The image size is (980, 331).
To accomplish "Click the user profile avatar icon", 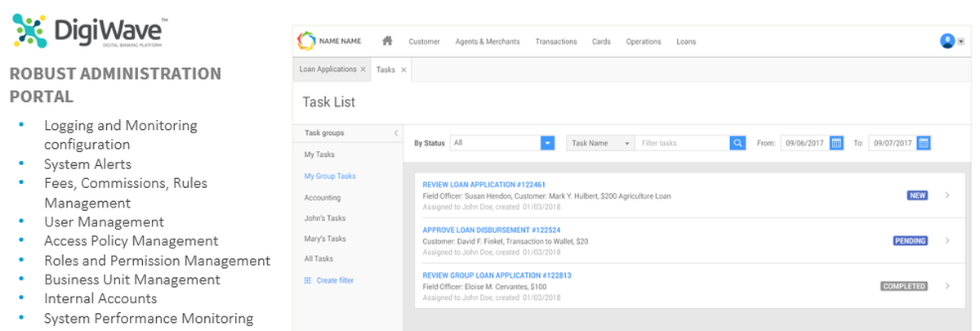I will [947, 41].
